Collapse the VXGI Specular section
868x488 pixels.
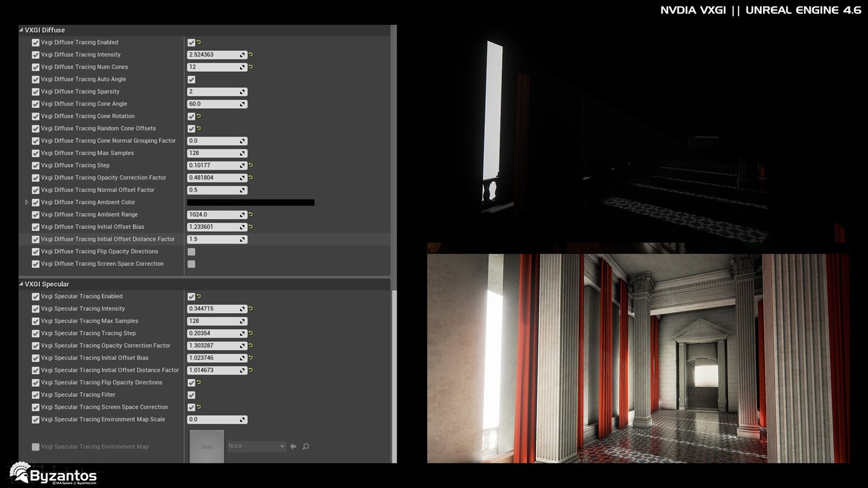21,284
